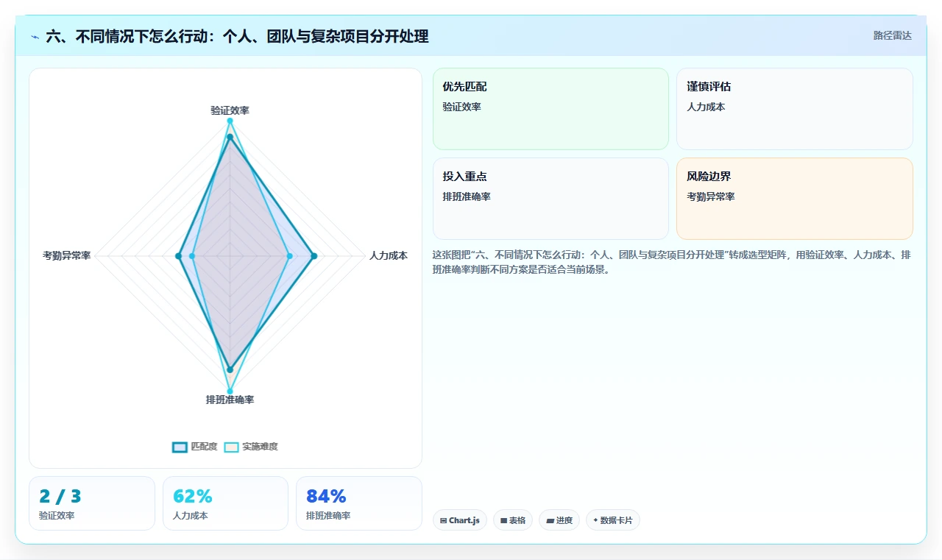Select the 数据卡片 tag chip
Viewport: 942px width, 560px height.
click(613, 520)
